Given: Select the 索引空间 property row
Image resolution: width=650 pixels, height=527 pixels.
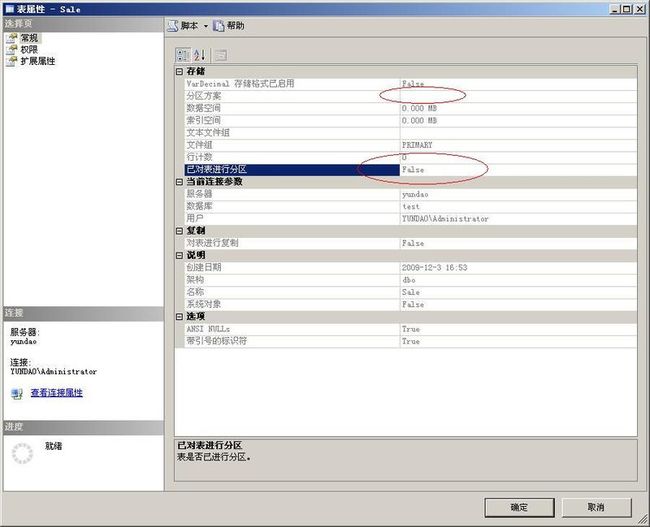Looking at the screenshot, I should [410, 121].
